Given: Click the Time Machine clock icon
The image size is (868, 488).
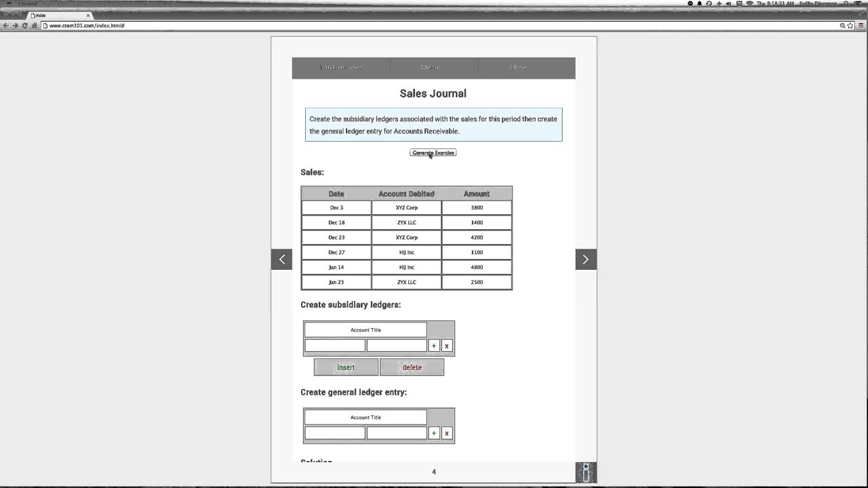Looking at the screenshot, I should pyautogui.click(x=709, y=3).
